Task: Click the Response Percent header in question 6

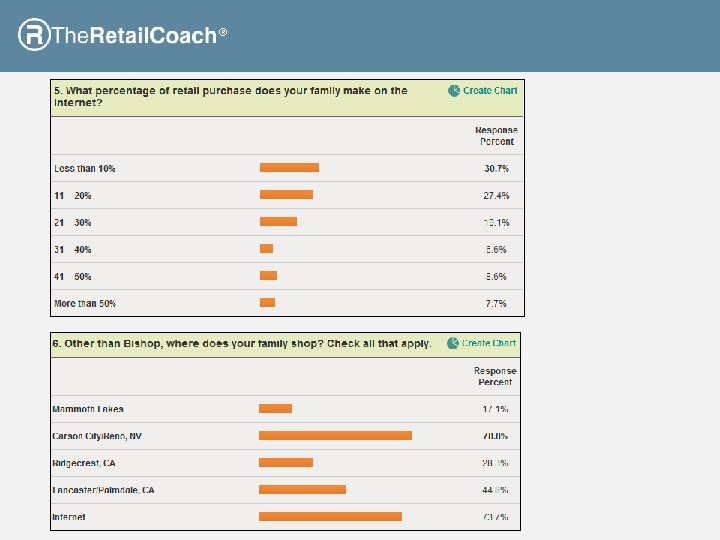Action: pos(495,377)
